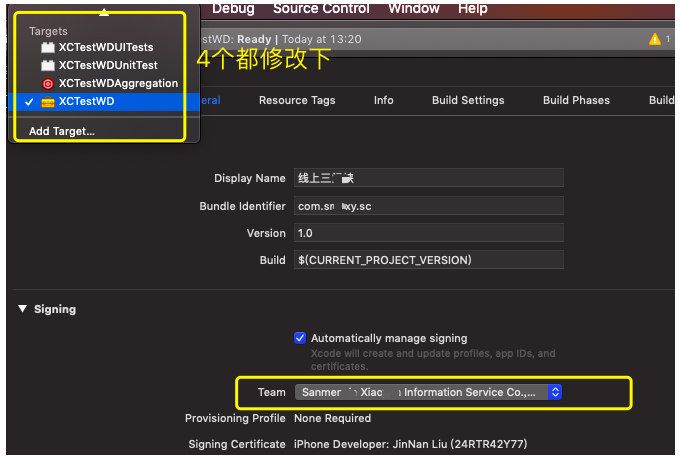
Task: Click the yellow warning triangle icon
Action: tap(654, 39)
